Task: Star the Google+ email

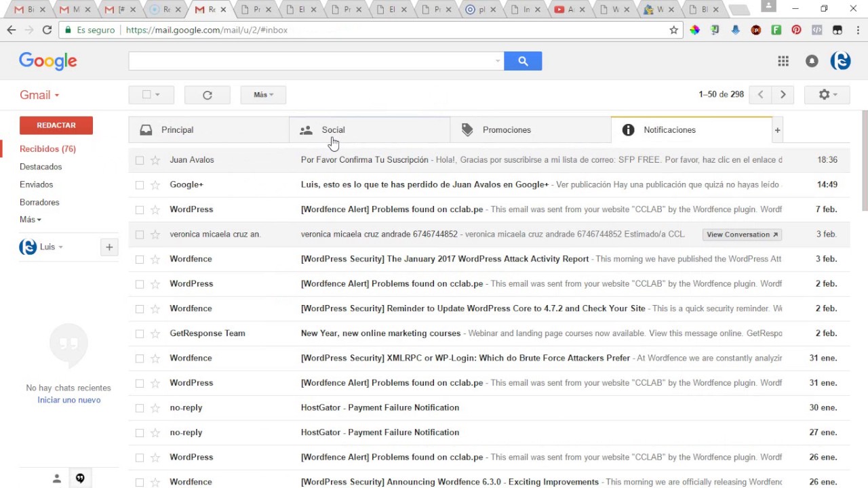Action: [155, 184]
